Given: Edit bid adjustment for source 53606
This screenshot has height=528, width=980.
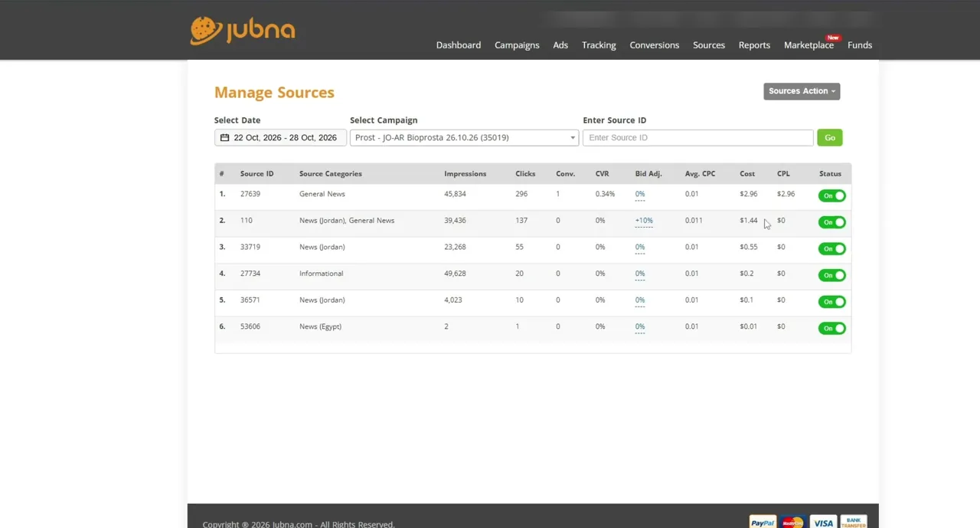Looking at the screenshot, I should click(x=640, y=326).
